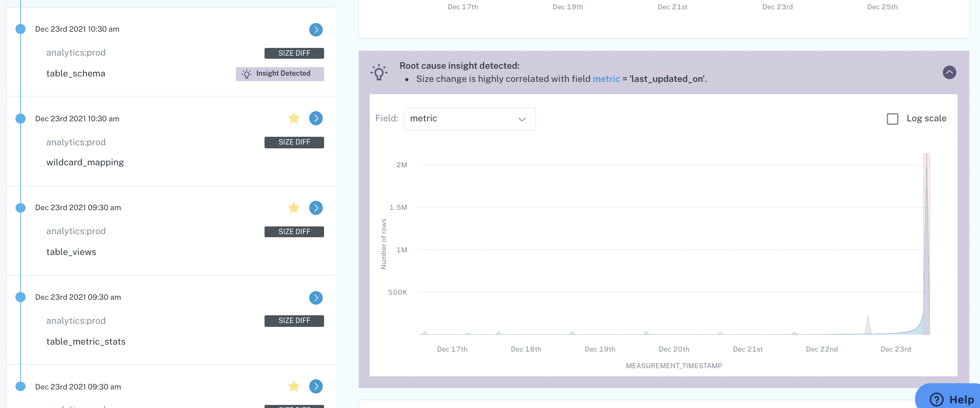Click the Root cause insight detected heading
The width and height of the screenshot is (980, 408).
coord(459,66)
